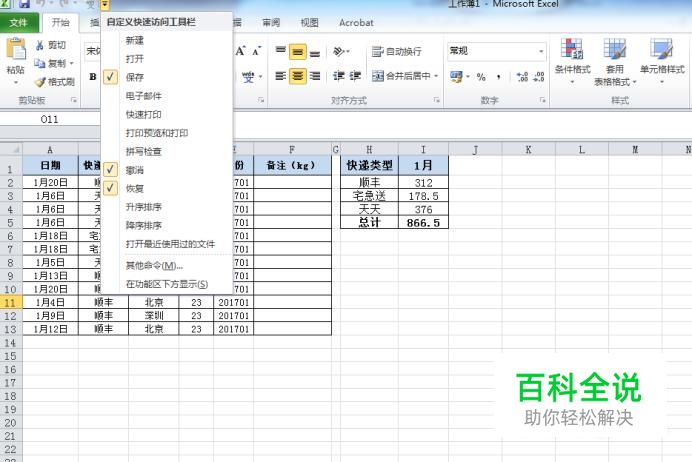Click the Cut (剪切) scissors button
The width and height of the screenshot is (692, 462).
click(51, 45)
